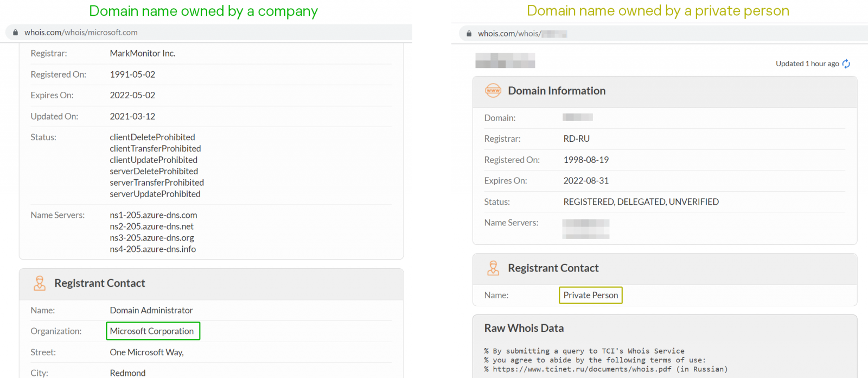Select the 'MarkMonitor Inc.' registrar value
The width and height of the screenshot is (868, 378).
143,53
